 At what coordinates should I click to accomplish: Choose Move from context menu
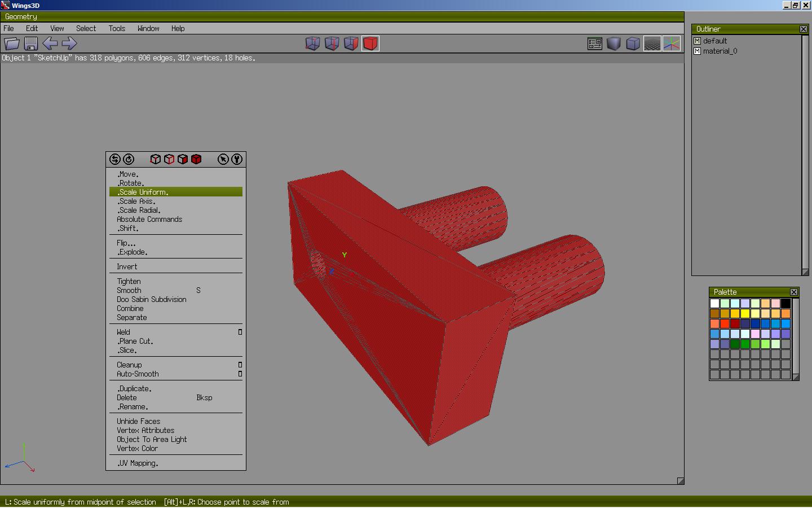click(176, 174)
